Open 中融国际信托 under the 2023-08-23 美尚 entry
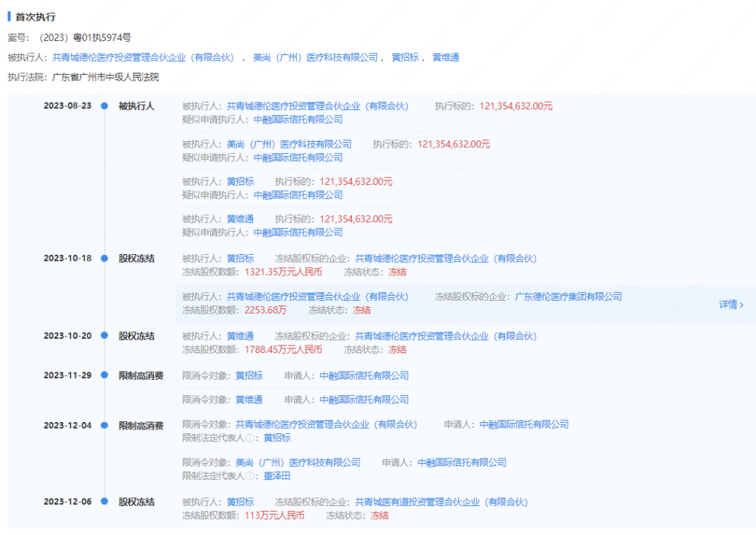 [298, 158]
